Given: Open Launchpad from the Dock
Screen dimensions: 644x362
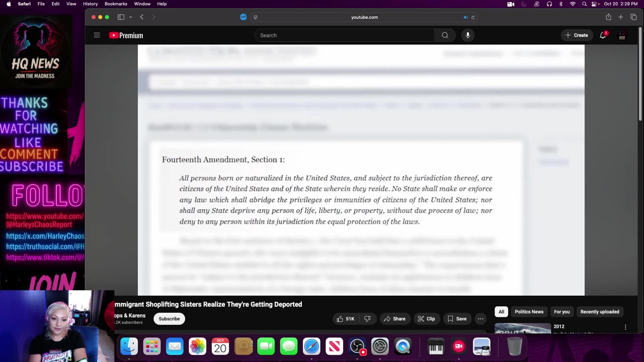Looking at the screenshot, I should pos(152,346).
